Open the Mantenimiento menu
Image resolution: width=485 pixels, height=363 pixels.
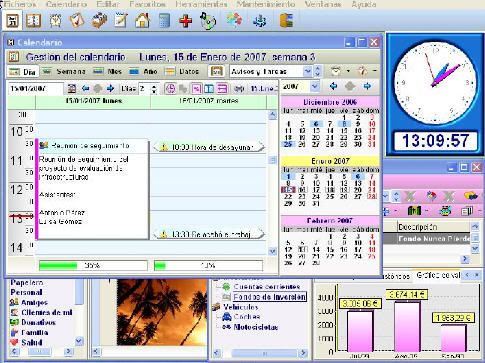[x=266, y=4]
